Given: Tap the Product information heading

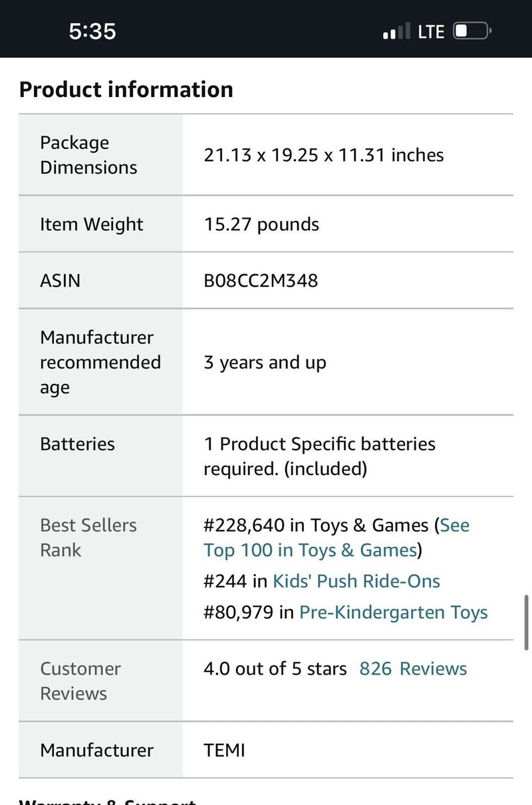Looking at the screenshot, I should [x=126, y=89].
